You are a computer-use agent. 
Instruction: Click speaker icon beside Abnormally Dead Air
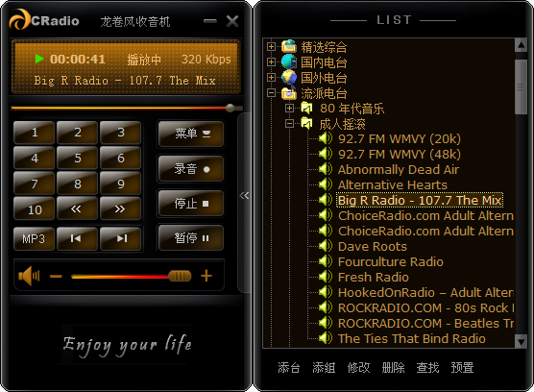(x=326, y=169)
